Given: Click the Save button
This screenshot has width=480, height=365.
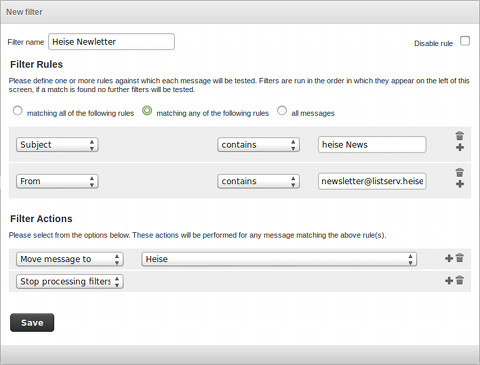Looking at the screenshot, I should (32, 323).
